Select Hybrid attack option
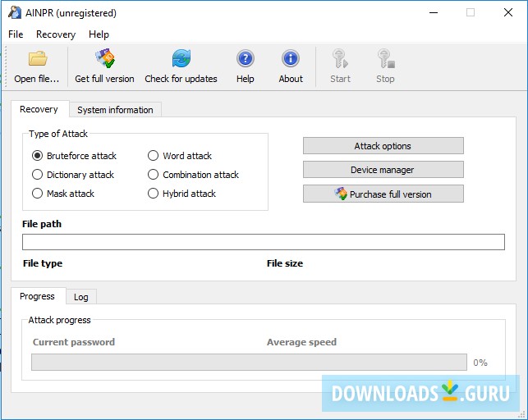This screenshot has width=528, height=420. (153, 194)
